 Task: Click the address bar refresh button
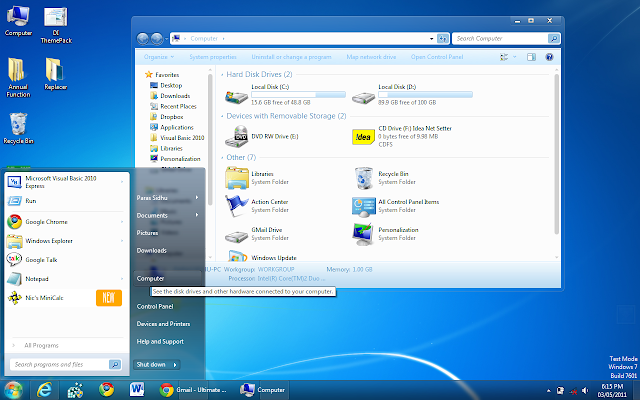pyautogui.click(x=442, y=38)
